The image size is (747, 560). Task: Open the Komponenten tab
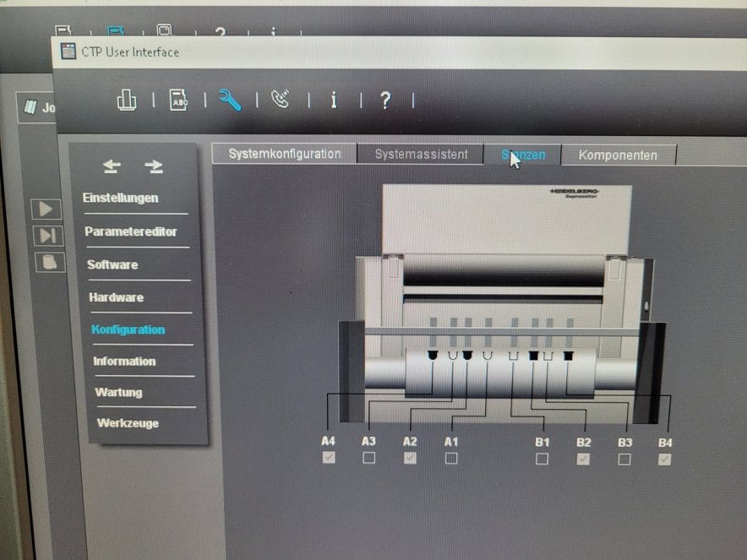(x=618, y=154)
